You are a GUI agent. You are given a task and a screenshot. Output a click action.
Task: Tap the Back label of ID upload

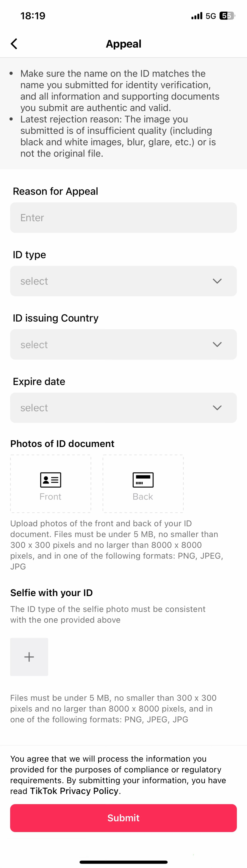point(143,497)
